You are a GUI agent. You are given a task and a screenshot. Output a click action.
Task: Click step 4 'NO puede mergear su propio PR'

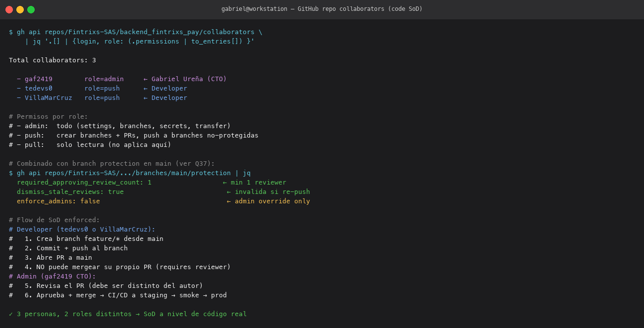(x=120, y=267)
